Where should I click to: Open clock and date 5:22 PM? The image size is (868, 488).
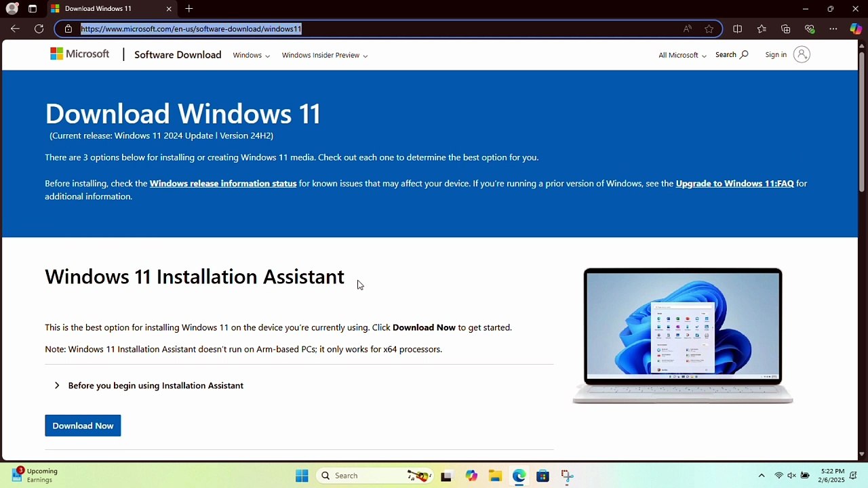click(x=832, y=475)
